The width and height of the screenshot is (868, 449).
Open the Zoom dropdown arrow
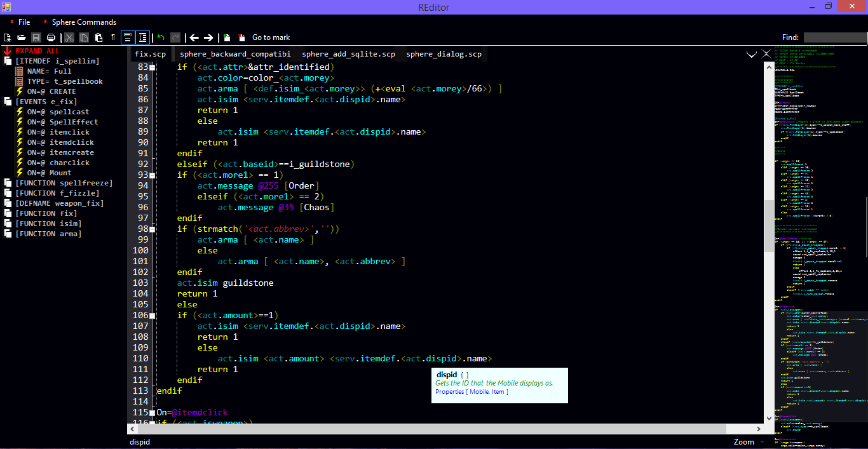point(762,442)
